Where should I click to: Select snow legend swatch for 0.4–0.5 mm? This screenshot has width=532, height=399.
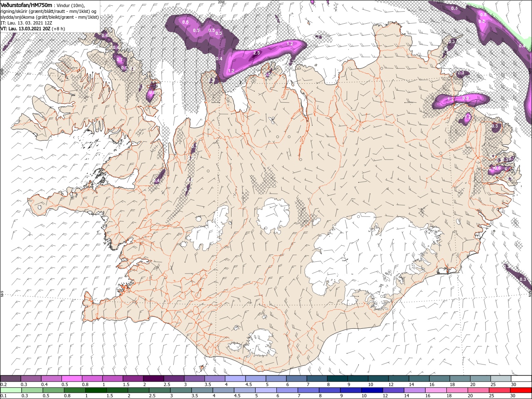coord(51,379)
